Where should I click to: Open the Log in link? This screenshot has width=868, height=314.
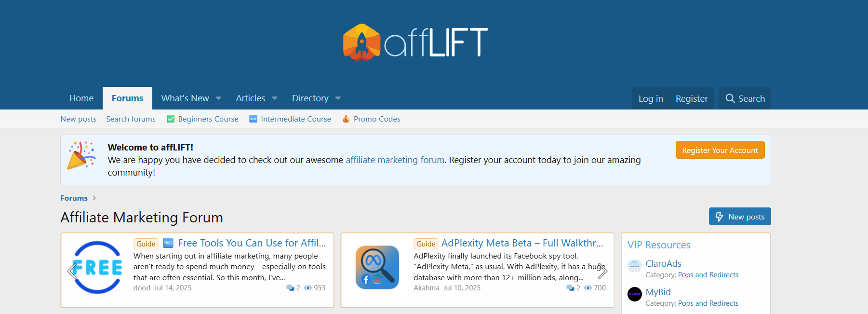click(x=651, y=98)
